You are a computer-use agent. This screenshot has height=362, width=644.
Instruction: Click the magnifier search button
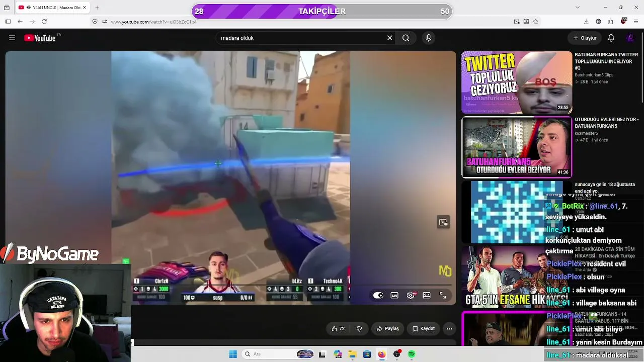click(x=406, y=38)
